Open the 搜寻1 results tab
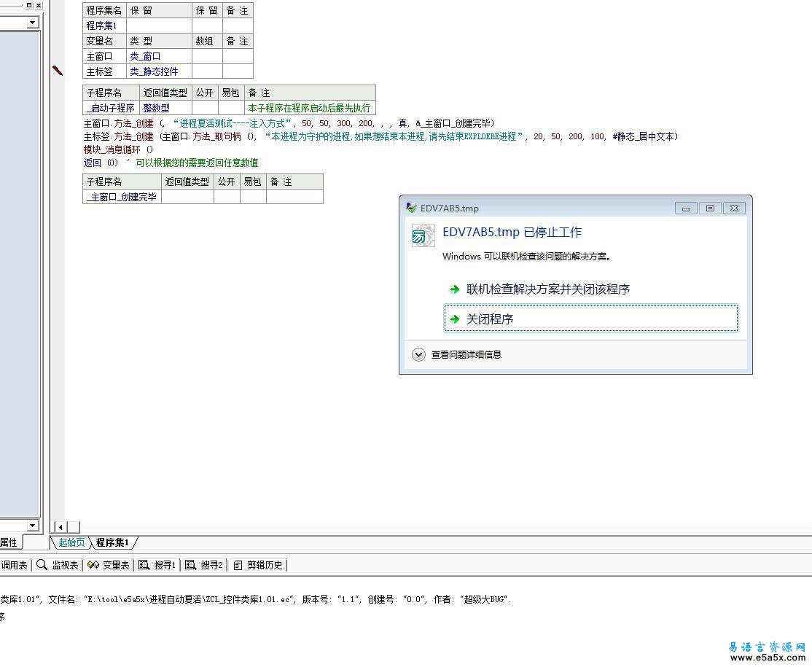This screenshot has width=812, height=667. [157, 565]
